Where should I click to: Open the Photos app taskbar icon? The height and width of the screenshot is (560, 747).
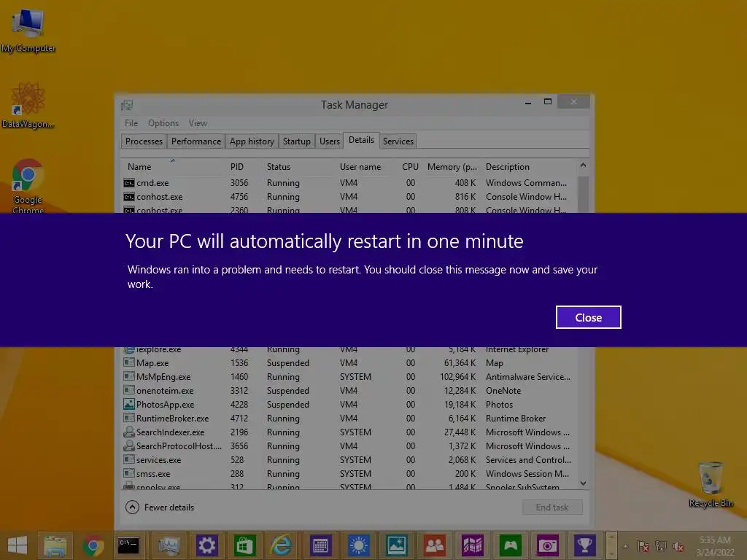(x=396, y=545)
